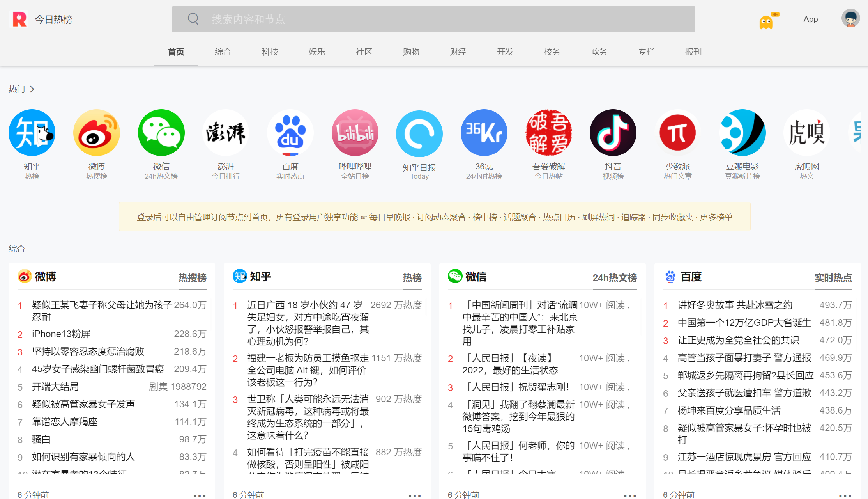Screen dimensions: 868x499
Task: Switch to the 开发 tab
Action: click(505, 52)
